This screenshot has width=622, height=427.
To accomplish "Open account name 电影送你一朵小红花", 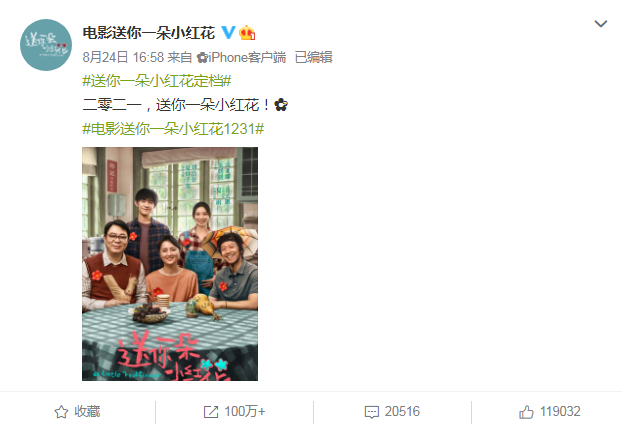I will pos(149,33).
